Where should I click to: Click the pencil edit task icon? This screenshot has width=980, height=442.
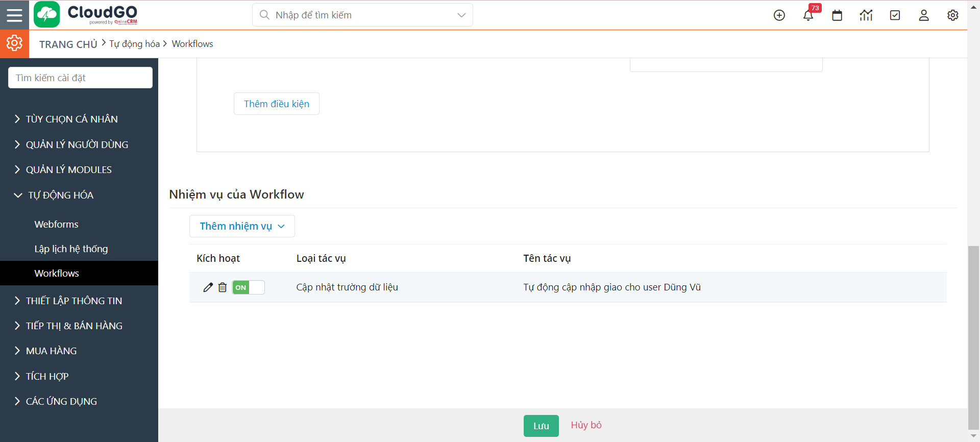coord(208,287)
